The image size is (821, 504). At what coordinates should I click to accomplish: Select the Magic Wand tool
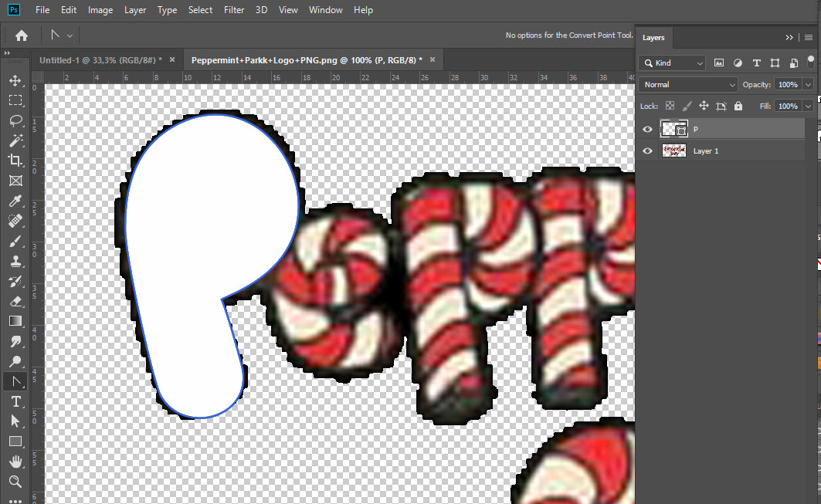[15, 140]
